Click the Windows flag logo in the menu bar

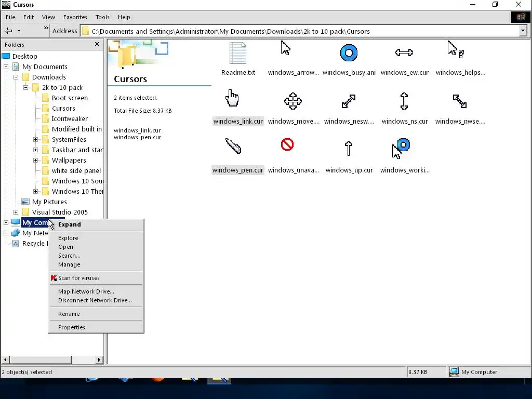[x=521, y=17]
